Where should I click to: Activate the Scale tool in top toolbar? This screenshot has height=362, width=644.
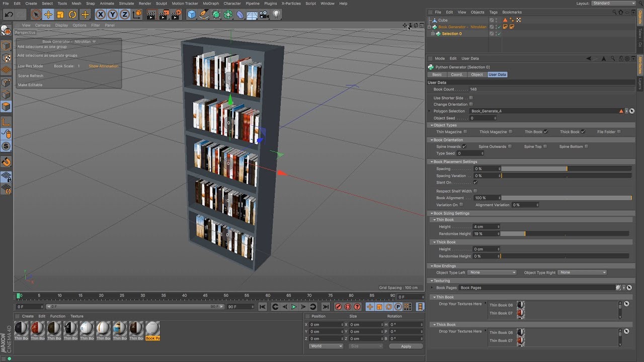click(60, 15)
